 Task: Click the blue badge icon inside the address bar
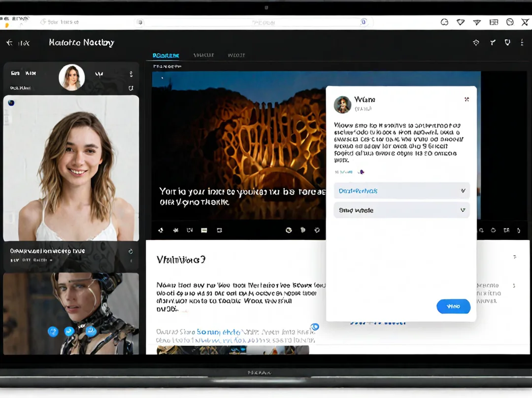[x=364, y=22]
